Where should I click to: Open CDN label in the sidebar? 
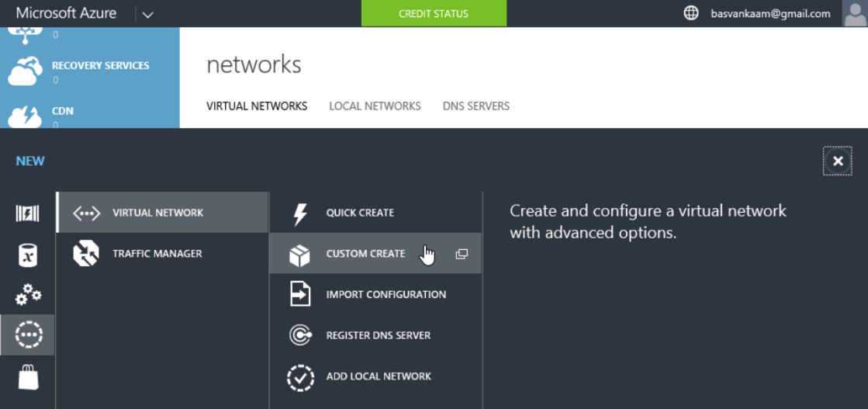[63, 111]
